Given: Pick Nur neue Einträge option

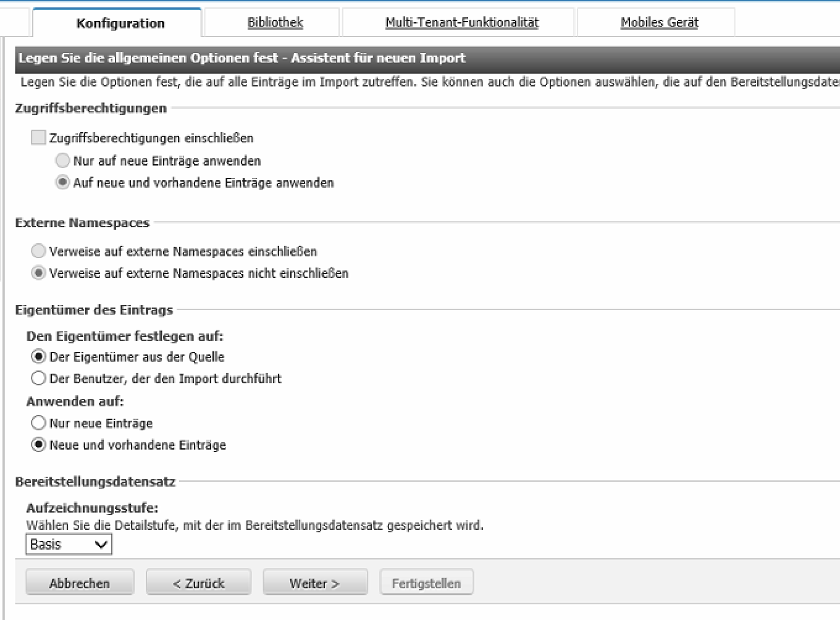Looking at the screenshot, I should 38,423.
